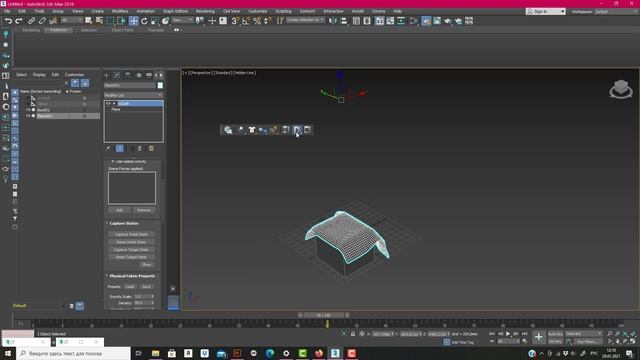Toggle selection lock icon in status bar
This screenshot has width=640, height=360.
[353, 334]
